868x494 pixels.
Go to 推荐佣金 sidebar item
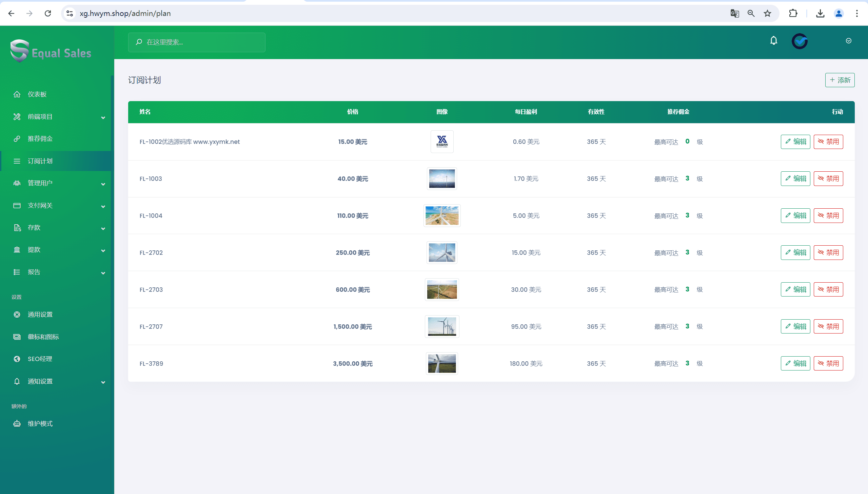point(40,139)
